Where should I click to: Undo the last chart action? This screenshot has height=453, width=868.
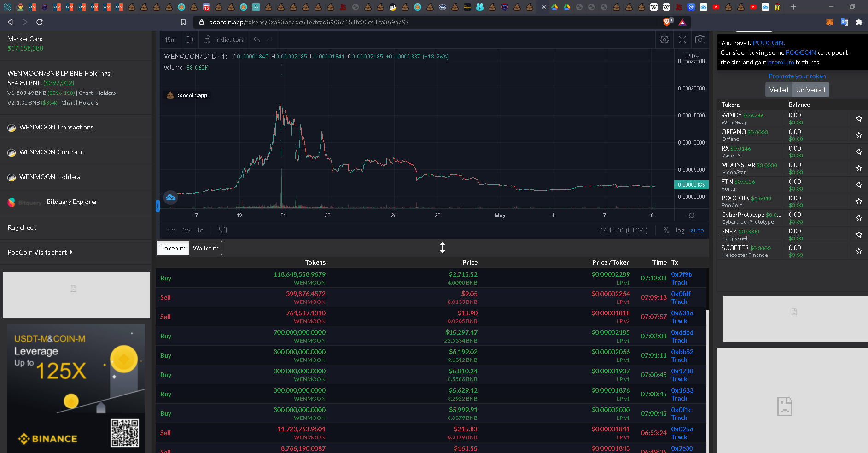point(257,40)
